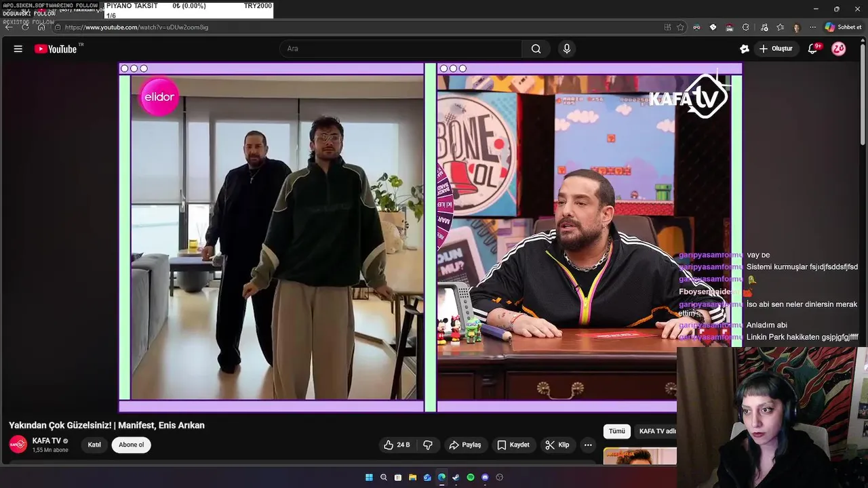
Task: Open the last round taskbar icon
Action: tap(500, 477)
